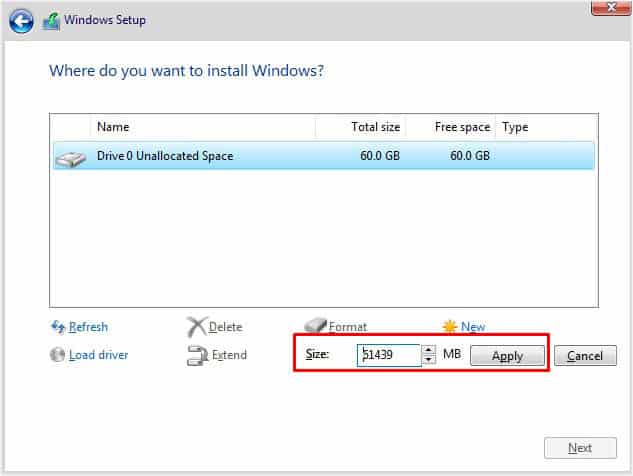Apply the new partition size

tap(507, 356)
